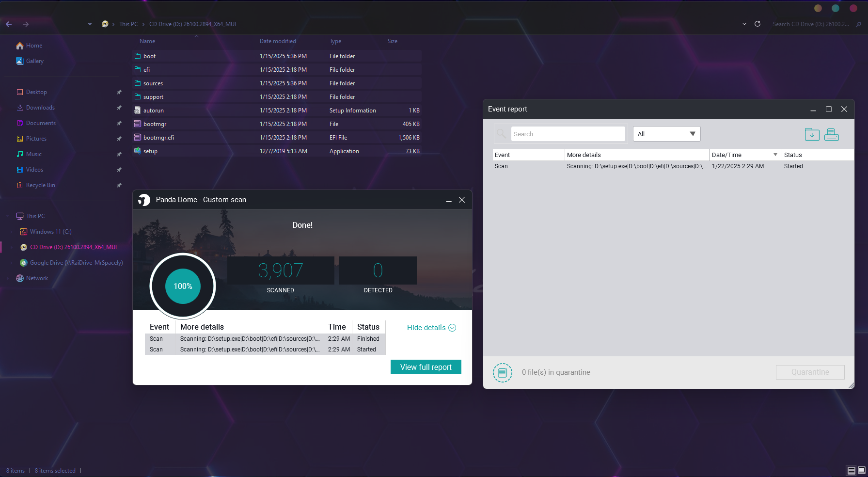The width and height of the screenshot is (868, 477).
Task: Select Windows 11 (C:) in the tree
Action: [x=50, y=232]
